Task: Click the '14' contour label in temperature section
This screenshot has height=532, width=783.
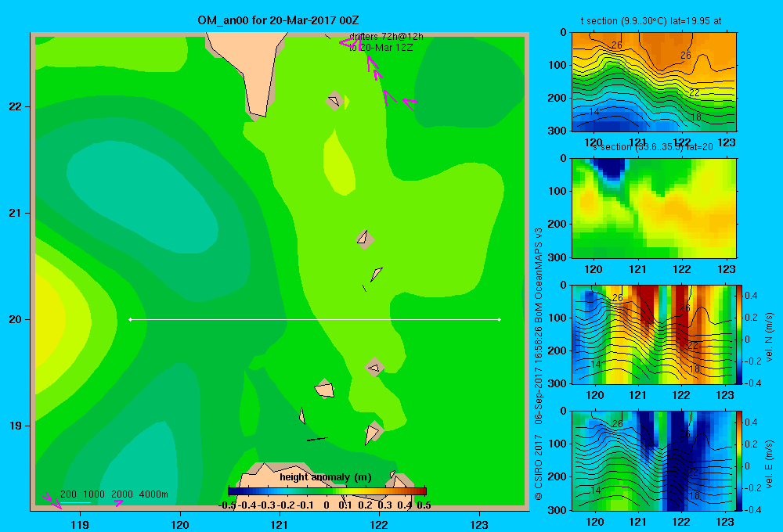Action: tap(594, 111)
